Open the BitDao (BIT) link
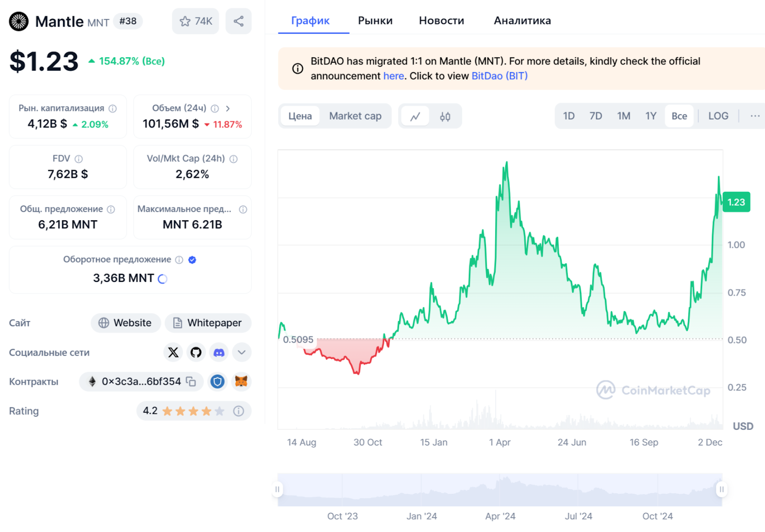The height and width of the screenshot is (532, 765). pyautogui.click(x=500, y=76)
